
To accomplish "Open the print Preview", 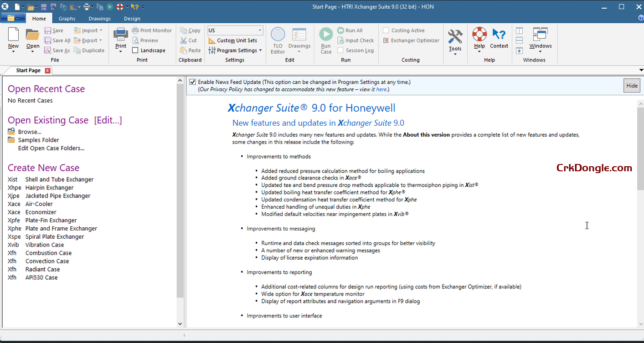I will pyautogui.click(x=147, y=40).
